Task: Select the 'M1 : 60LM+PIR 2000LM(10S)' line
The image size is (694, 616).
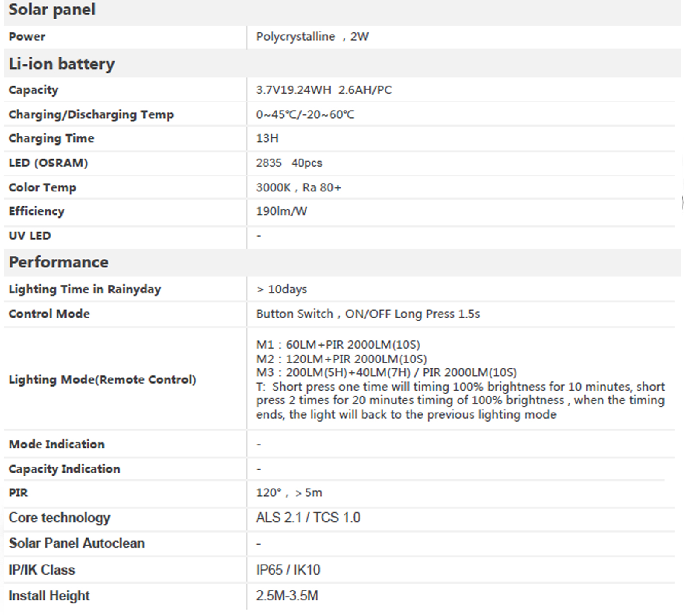Action: 338,345
